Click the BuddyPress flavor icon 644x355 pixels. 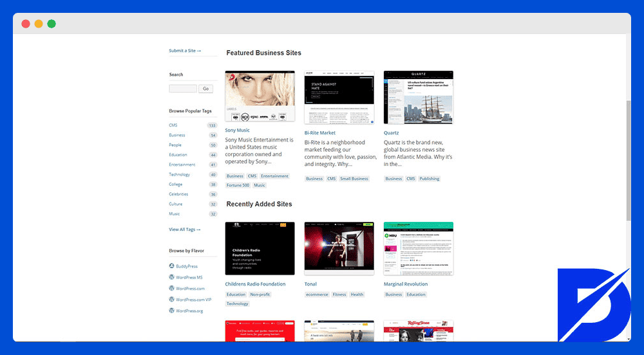172,266
